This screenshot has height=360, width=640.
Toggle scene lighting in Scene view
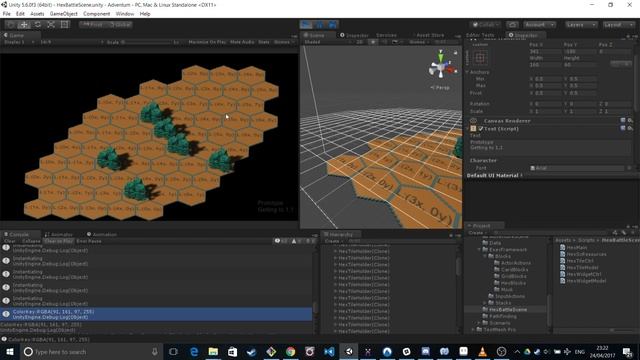coord(373,42)
